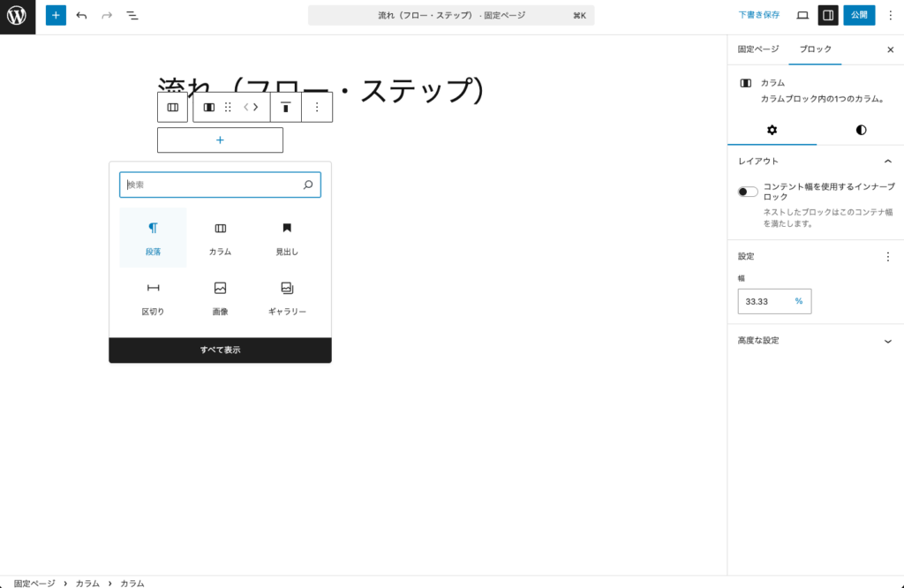This screenshot has height=588, width=904.
Task: Redo the last undone change
Action: tap(105, 15)
